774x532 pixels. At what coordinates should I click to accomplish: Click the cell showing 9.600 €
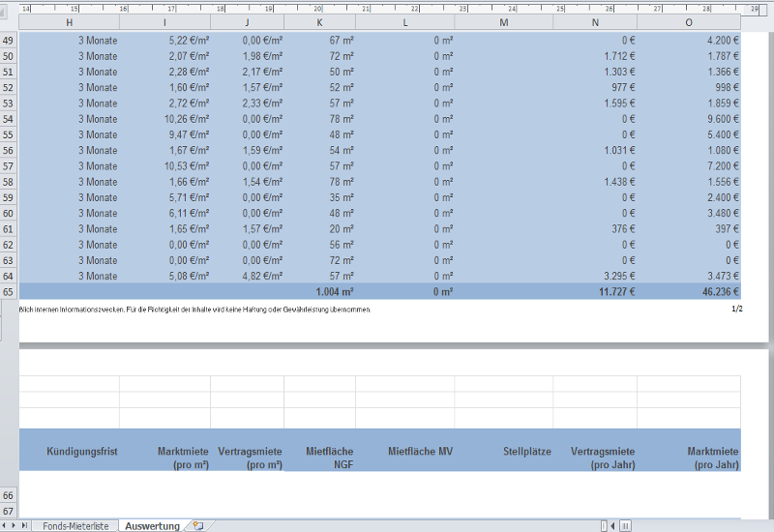(x=689, y=119)
